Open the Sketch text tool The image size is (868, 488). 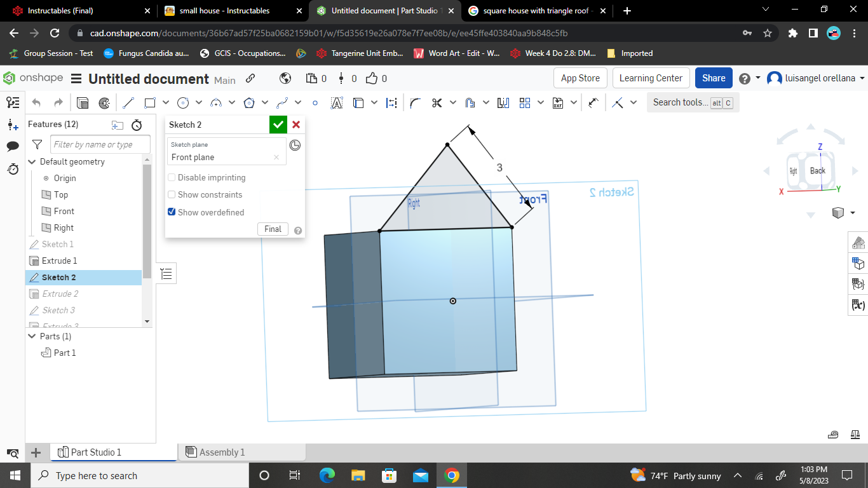pyautogui.click(x=337, y=102)
